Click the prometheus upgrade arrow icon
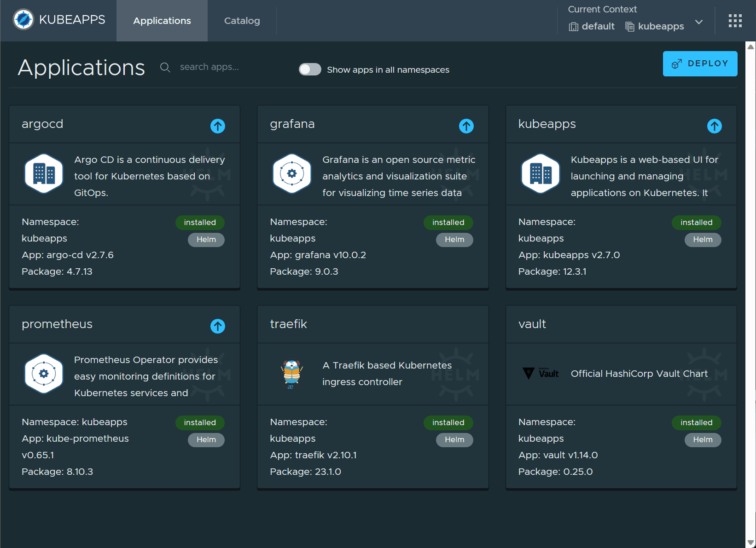The width and height of the screenshot is (756, 548). click(x=217, y=326)
